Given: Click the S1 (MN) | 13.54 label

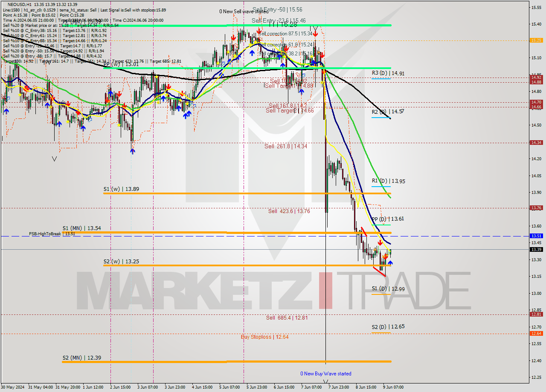Looking at the screenshot, I should tap(81, 228).
